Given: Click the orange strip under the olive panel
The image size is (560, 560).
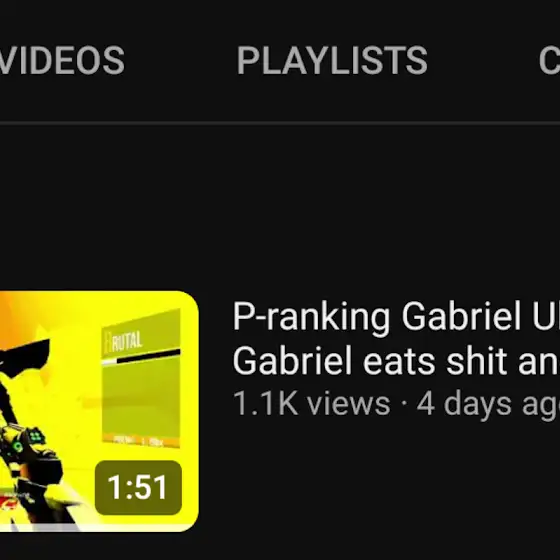Looking at the screenshot, I should pyautogui.click(x=141, y=441).
